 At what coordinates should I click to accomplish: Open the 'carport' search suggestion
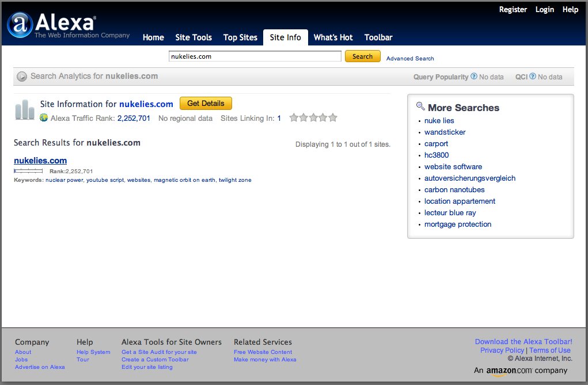(436, 143)
